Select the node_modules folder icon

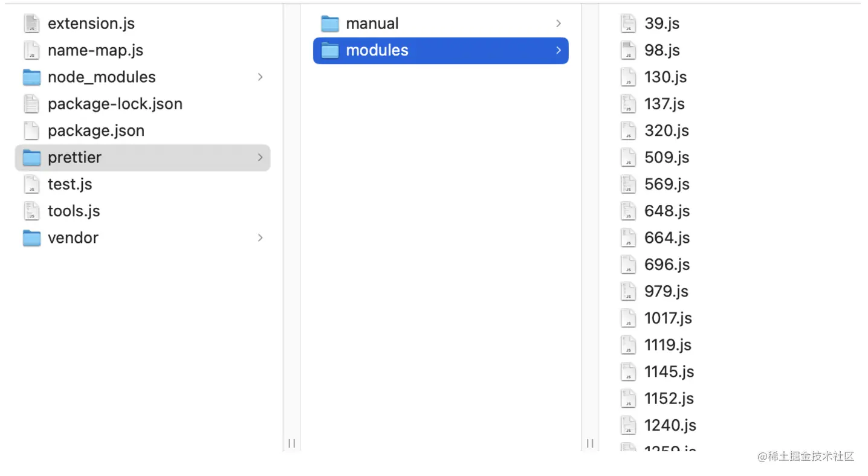[31, 77]
